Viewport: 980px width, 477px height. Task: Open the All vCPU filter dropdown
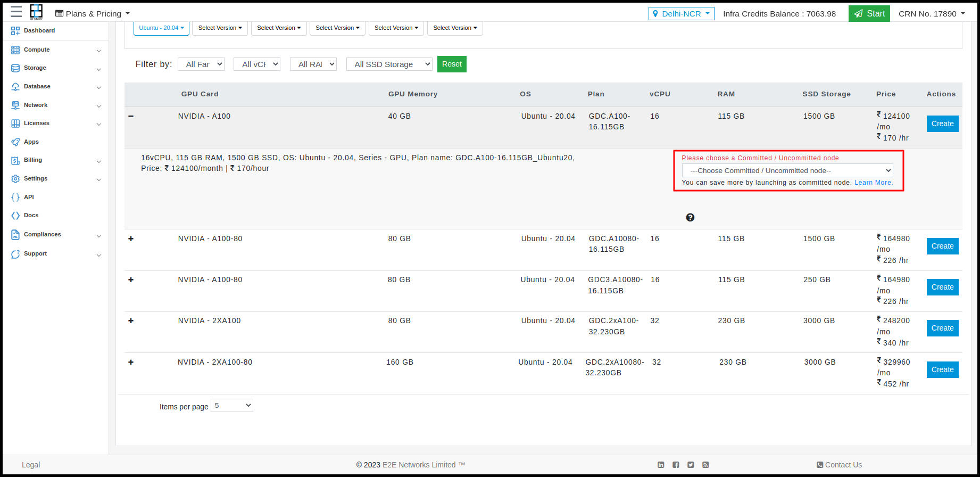(x=257, y=64)
